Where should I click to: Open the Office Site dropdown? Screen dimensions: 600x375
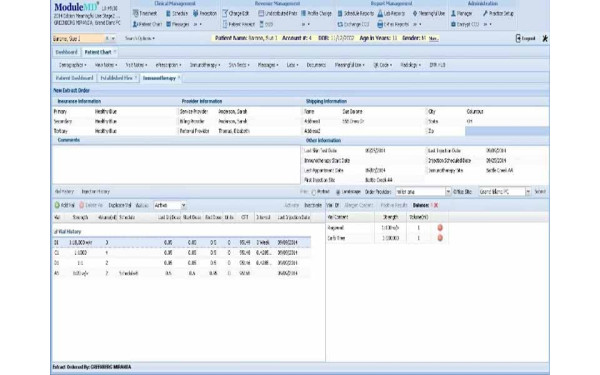[x=528, y=192]
